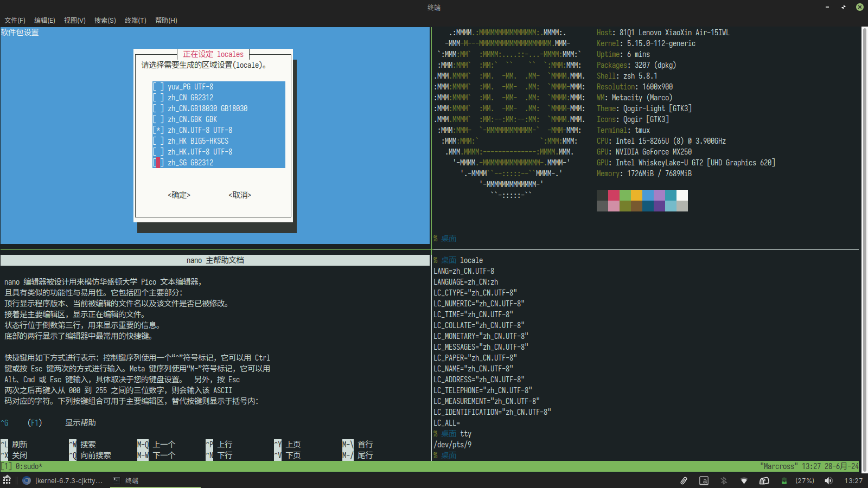This screenshot has width=868, height=488.
Task: Expand the 视图(V) menu
Action: pyautogui.click(x=75, y=21)
